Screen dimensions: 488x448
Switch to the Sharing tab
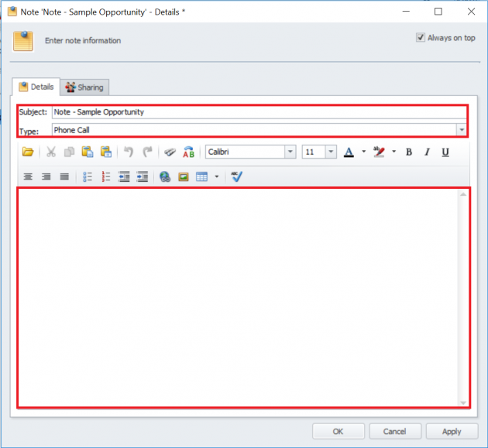85,87
